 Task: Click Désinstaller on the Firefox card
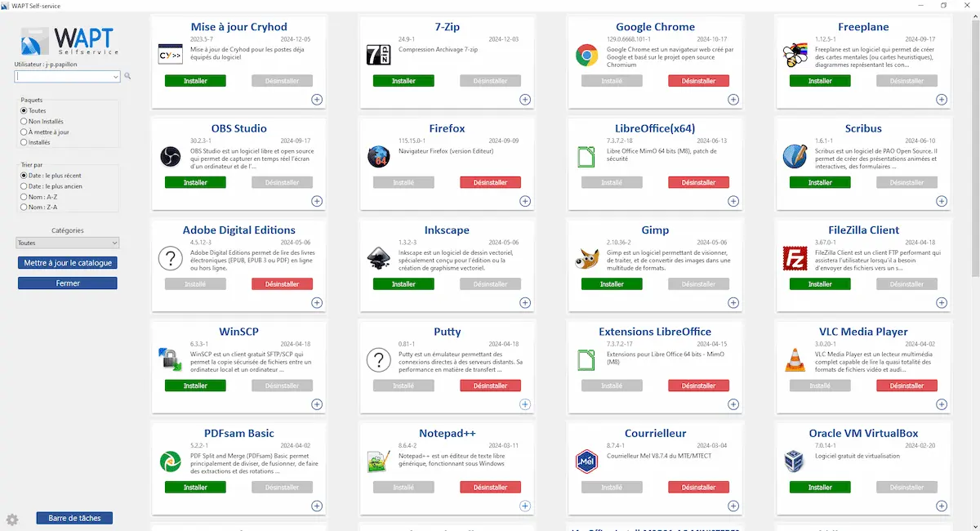point(490,182)
